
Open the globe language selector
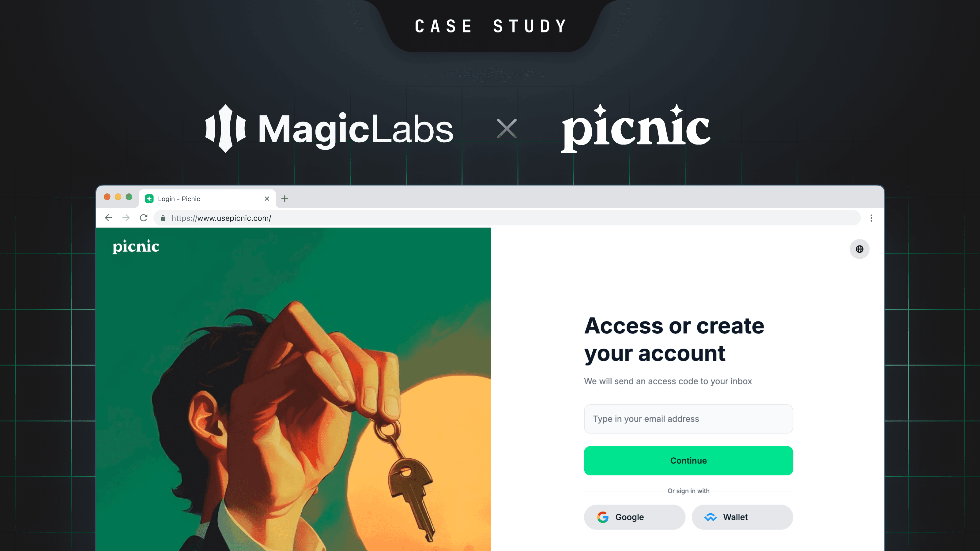(x=859, y=249)
